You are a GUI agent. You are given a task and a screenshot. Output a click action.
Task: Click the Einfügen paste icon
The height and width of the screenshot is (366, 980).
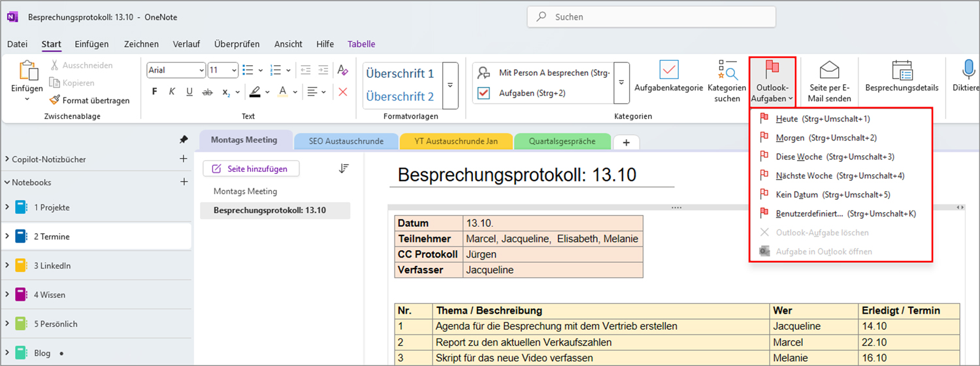coord(27,71)
